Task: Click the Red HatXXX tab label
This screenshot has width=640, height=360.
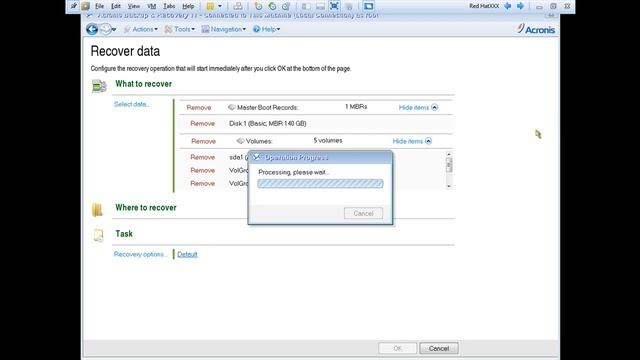Action: 484,6
